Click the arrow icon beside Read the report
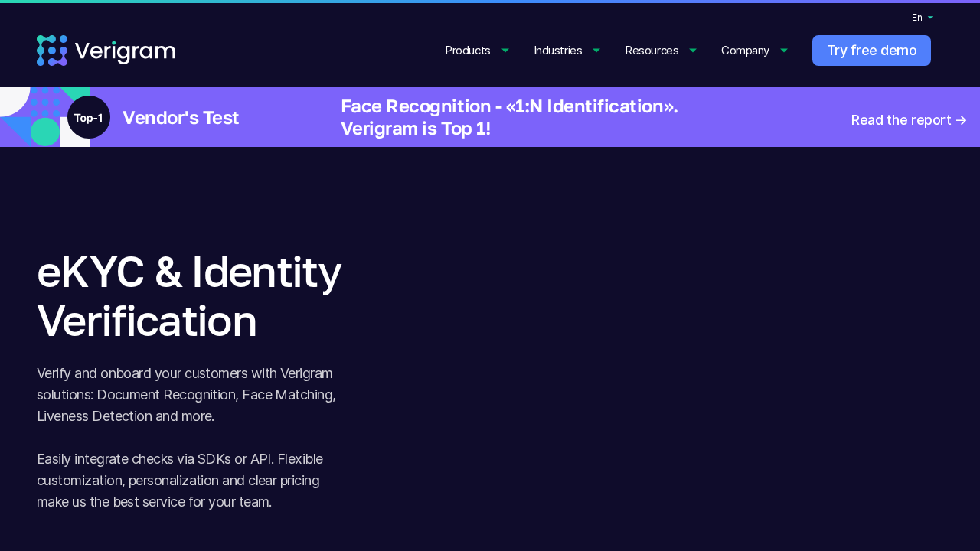 click(x=960, y=119)
